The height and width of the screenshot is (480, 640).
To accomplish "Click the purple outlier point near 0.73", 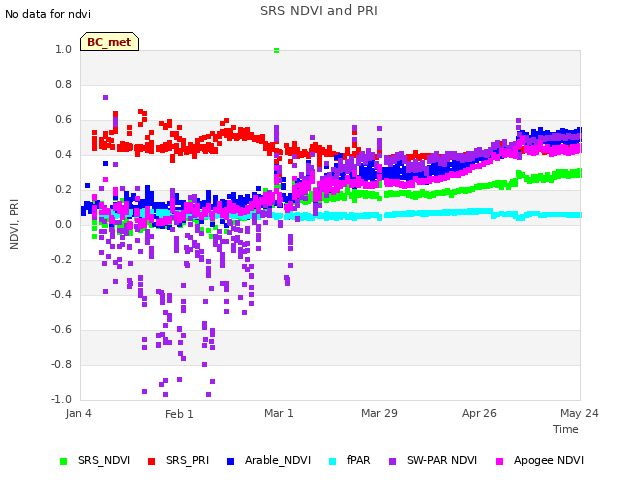I will tap(105, 98).
